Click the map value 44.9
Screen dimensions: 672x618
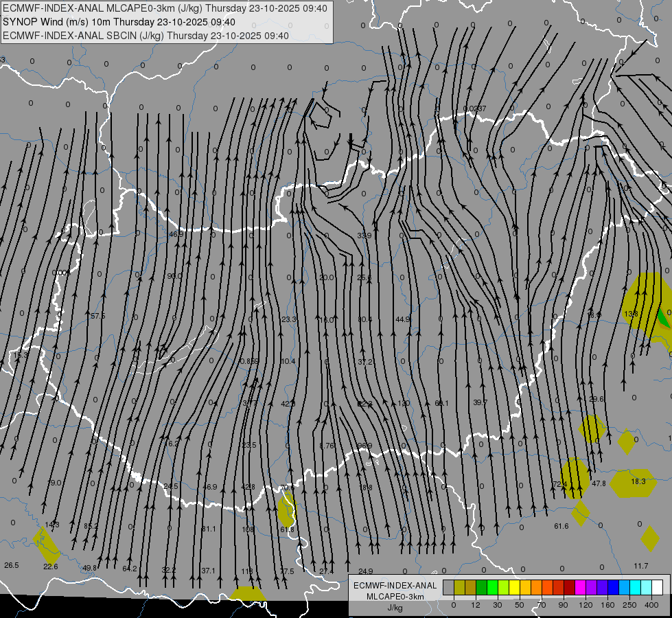[403, 319]
